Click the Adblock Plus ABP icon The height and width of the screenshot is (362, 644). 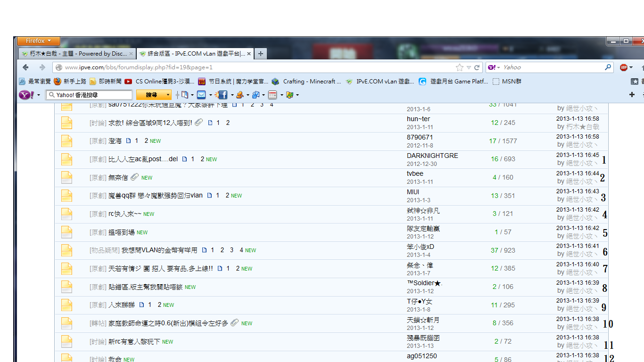(623, 67)
